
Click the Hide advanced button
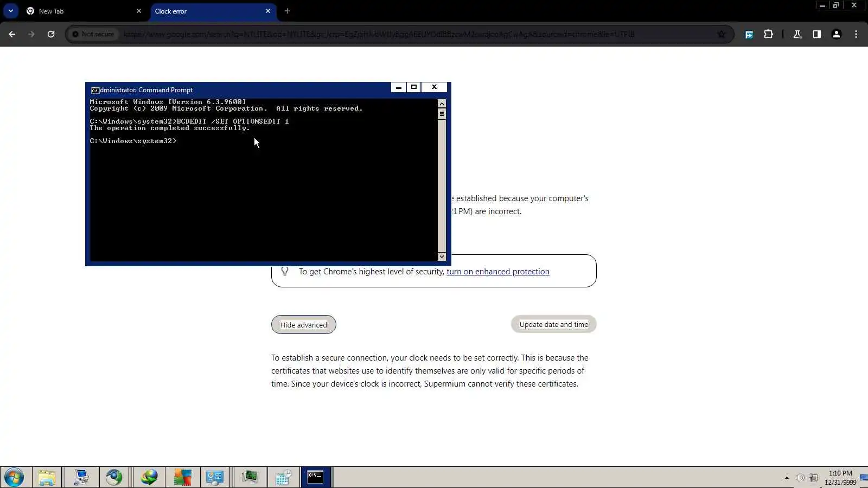click(304, 325)
